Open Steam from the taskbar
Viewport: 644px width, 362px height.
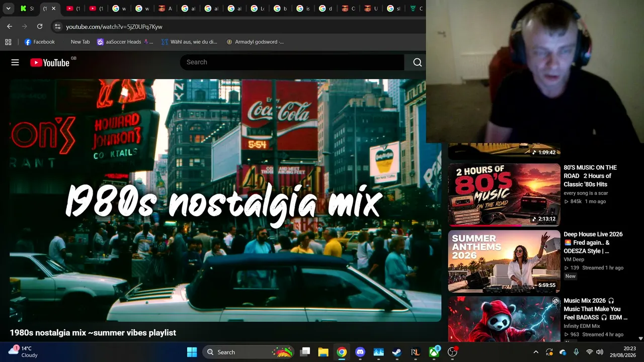tap(397, 352)
